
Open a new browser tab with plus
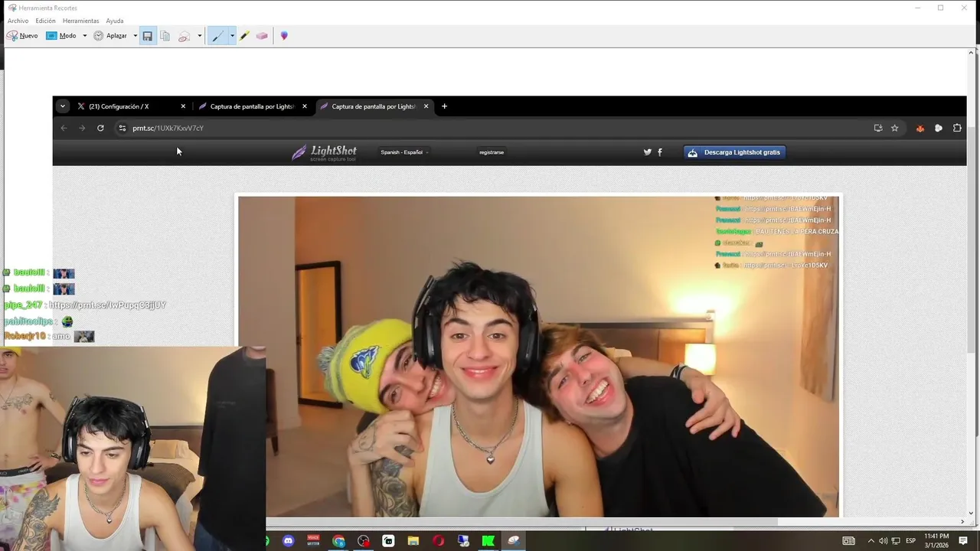point(444,106)
